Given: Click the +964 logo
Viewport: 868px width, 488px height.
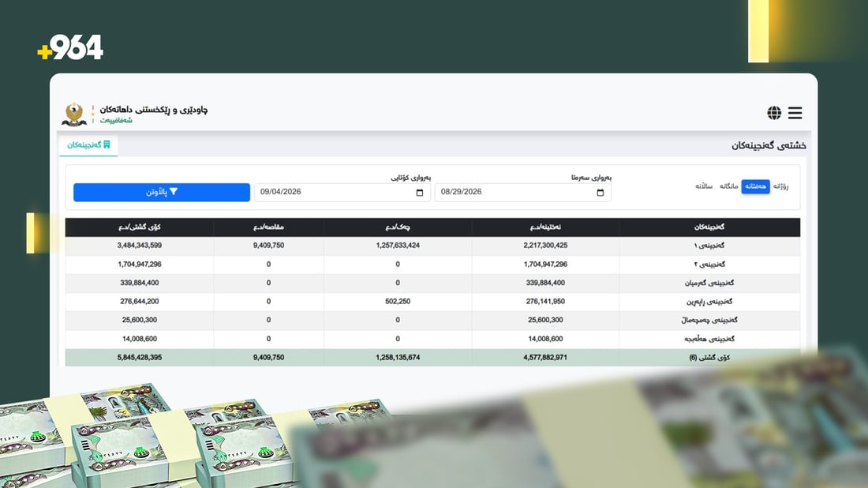Looking at the screenshot, I should click(70, 47).
